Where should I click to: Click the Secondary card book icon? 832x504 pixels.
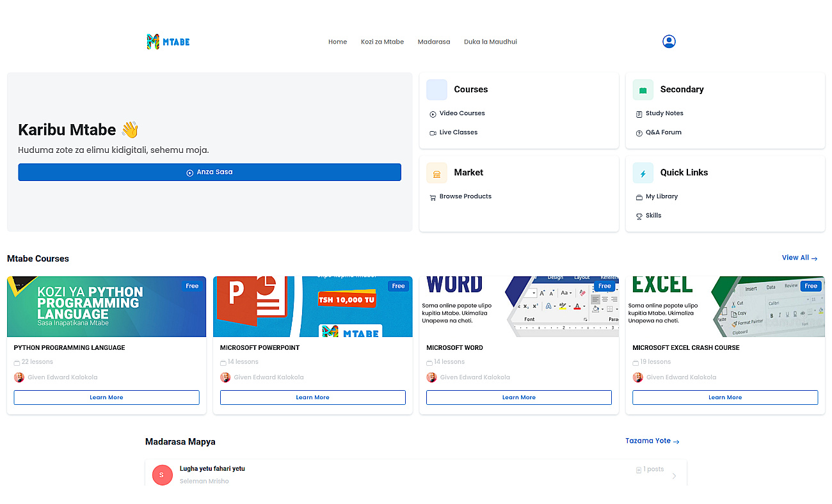[x=643, y=90]
